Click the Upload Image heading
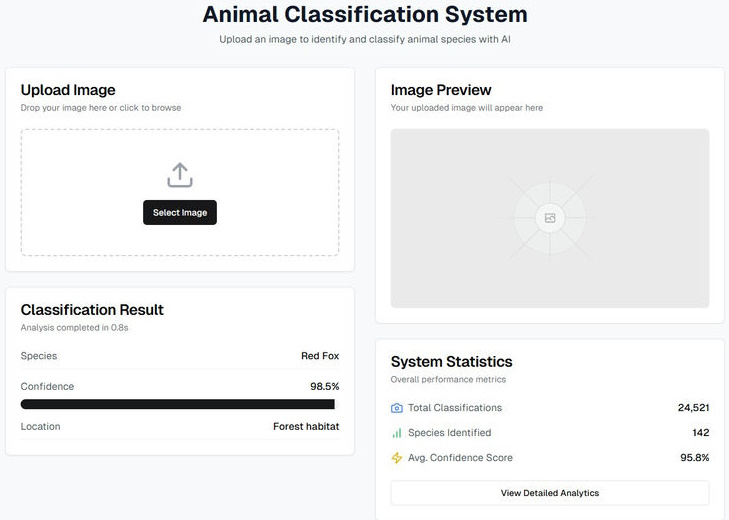Screen dimensions: 729x520 [68, 90]
